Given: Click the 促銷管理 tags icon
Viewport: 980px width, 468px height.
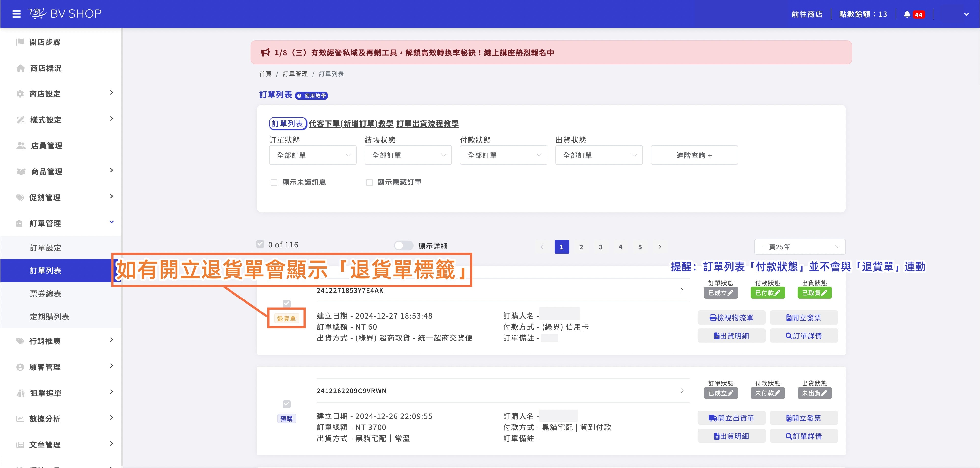Looking at the screenshot, I should click(20, 197).
